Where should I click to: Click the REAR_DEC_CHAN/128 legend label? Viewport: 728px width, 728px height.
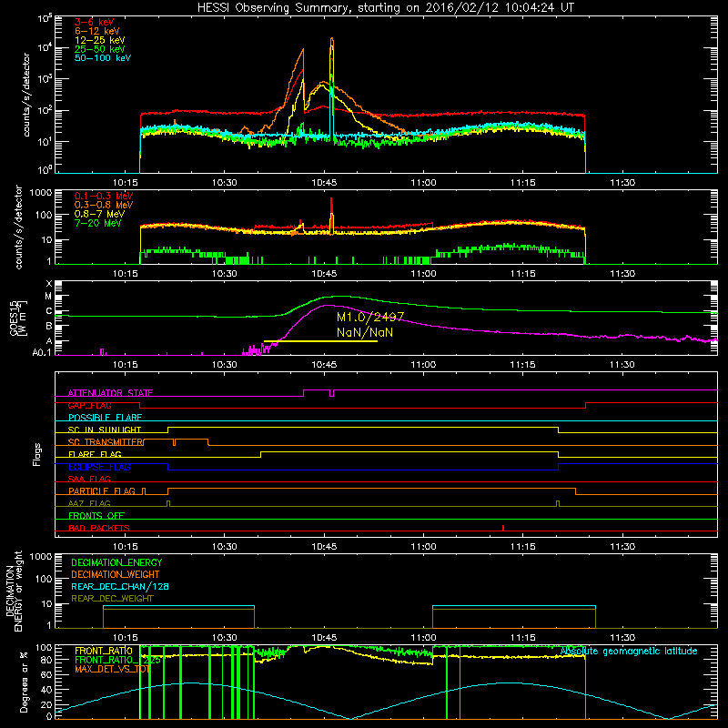(120, 586)
